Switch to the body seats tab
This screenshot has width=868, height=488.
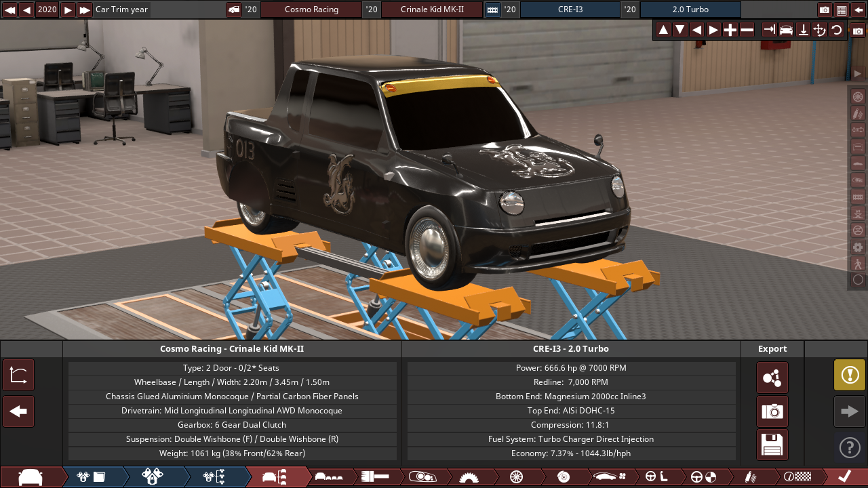[x=330, y=477]
